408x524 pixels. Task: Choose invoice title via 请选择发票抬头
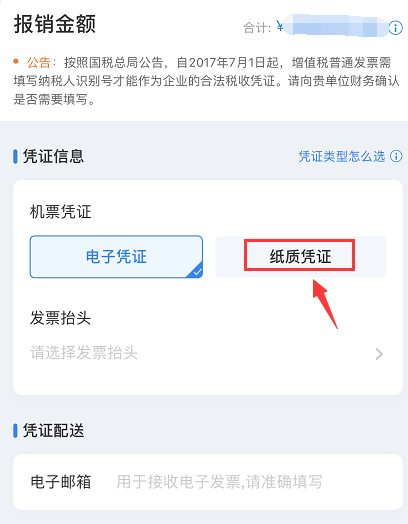coord(207,353)
